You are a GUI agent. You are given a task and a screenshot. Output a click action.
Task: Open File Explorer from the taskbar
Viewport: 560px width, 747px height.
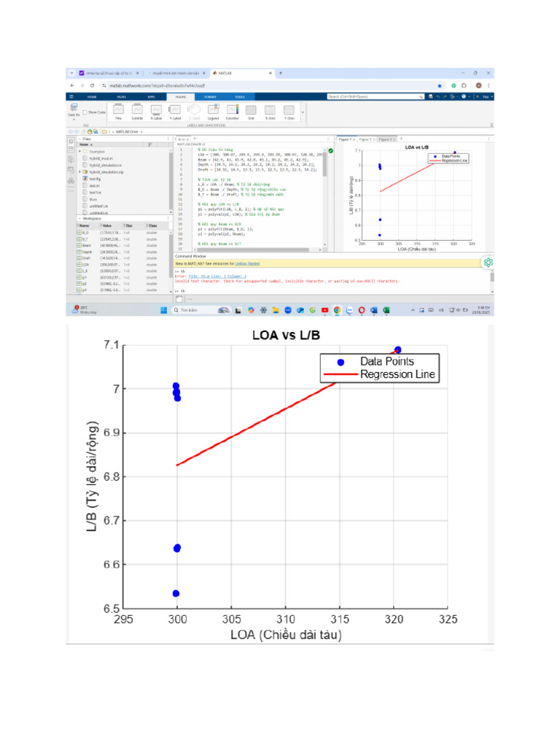[x=275, y=310]
